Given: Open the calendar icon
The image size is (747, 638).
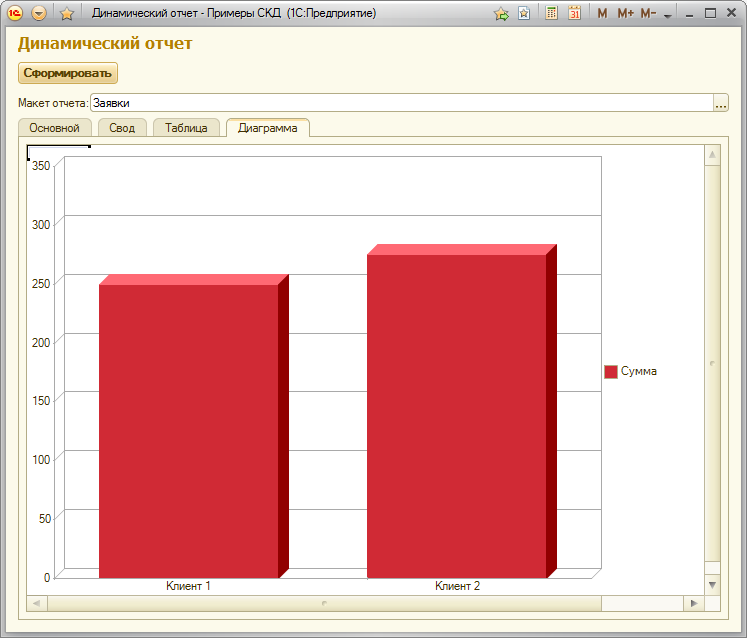Looking at the screenshot, I should [x=575, y=13].
